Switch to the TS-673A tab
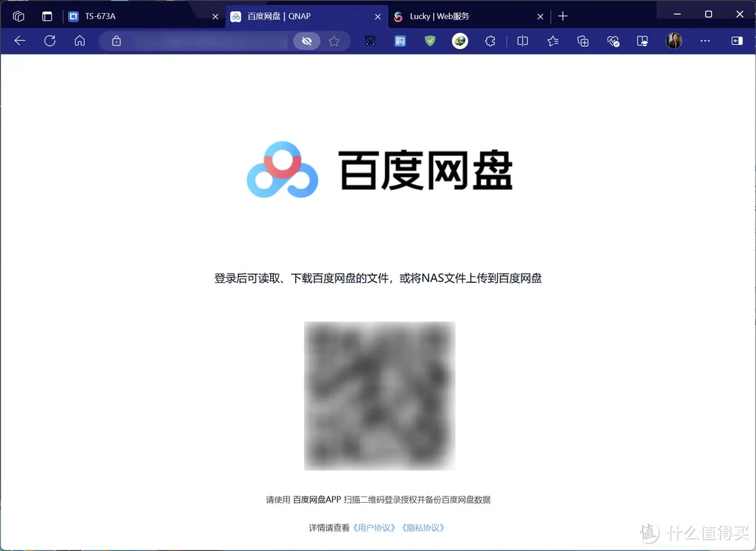 pyautogui.click(x=112, y=15)
